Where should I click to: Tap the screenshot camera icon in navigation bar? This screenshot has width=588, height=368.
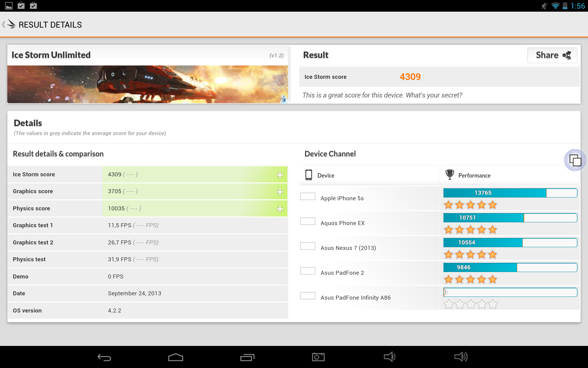318,357
